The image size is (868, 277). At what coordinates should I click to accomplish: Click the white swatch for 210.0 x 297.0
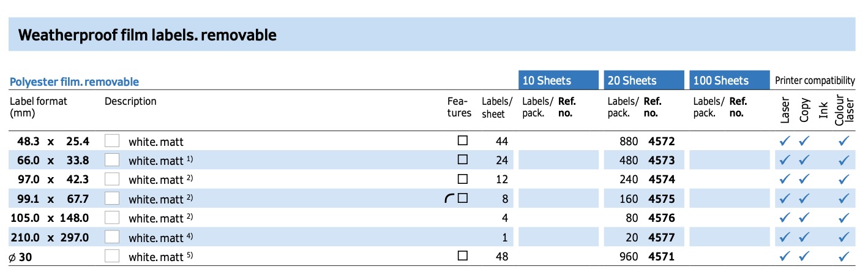coord(112,237)
